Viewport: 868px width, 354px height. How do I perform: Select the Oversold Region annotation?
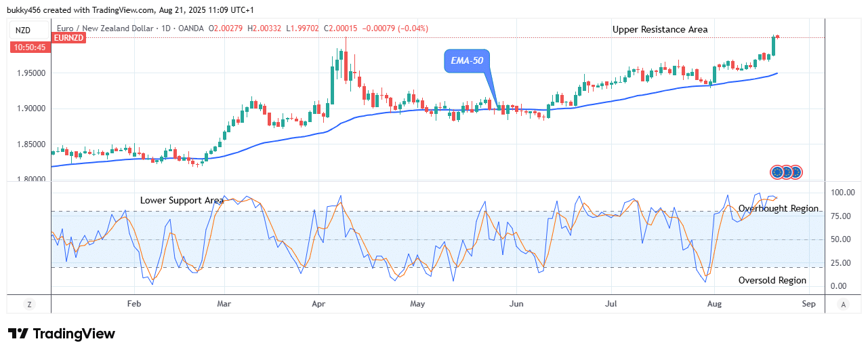pos(772,280)
